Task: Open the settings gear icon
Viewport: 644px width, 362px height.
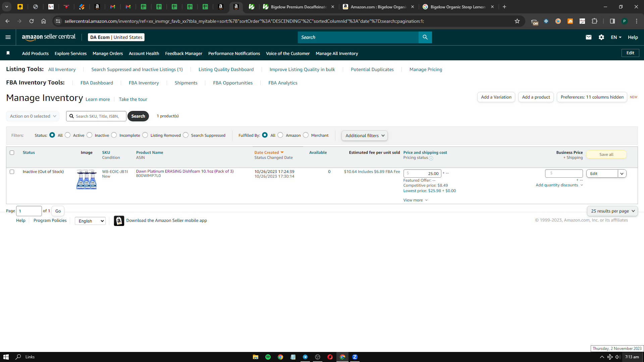Action: coord(601,37)
